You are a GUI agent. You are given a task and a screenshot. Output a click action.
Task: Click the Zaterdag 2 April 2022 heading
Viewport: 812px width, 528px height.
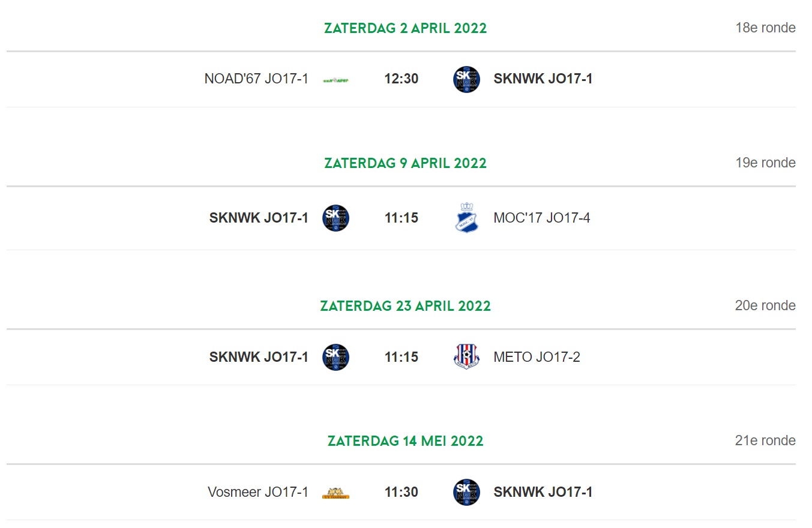click(x=406, y=28)
